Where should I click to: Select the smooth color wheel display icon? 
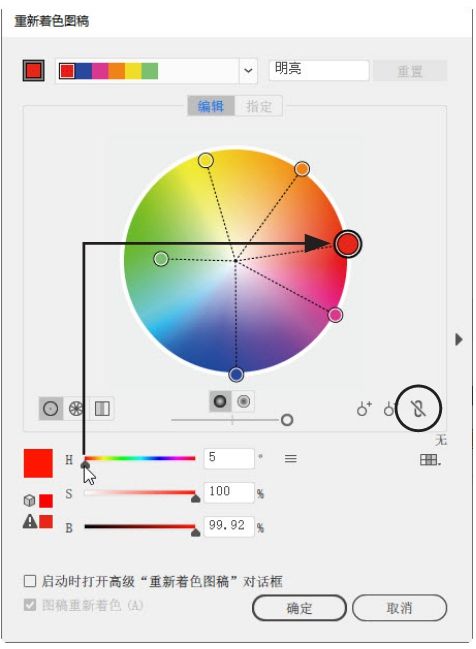pos(51,409)
